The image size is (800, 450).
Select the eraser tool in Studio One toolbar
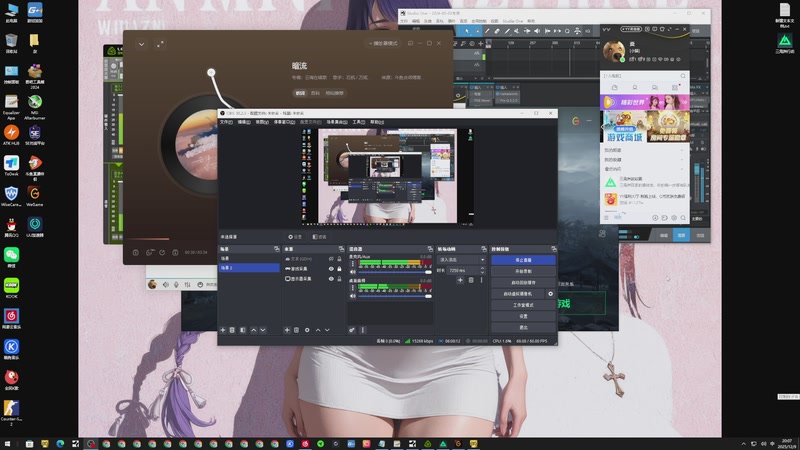(x=497, y=31)
